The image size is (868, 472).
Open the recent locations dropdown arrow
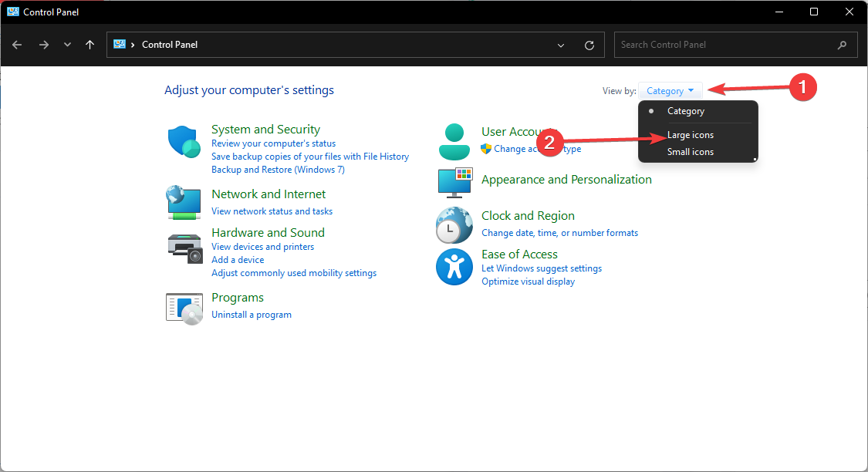click(x=67, y=45)
